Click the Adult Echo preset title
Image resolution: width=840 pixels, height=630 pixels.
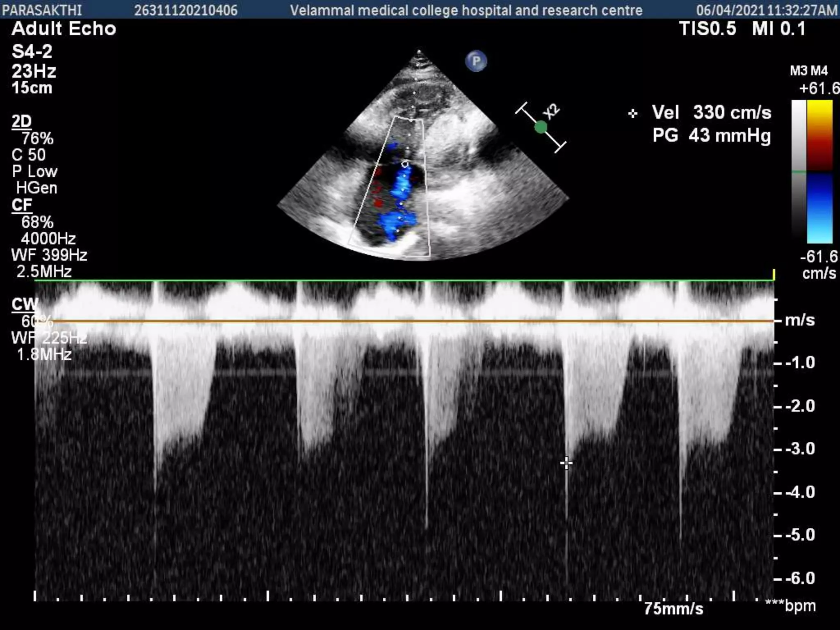[x=64, y=29]
